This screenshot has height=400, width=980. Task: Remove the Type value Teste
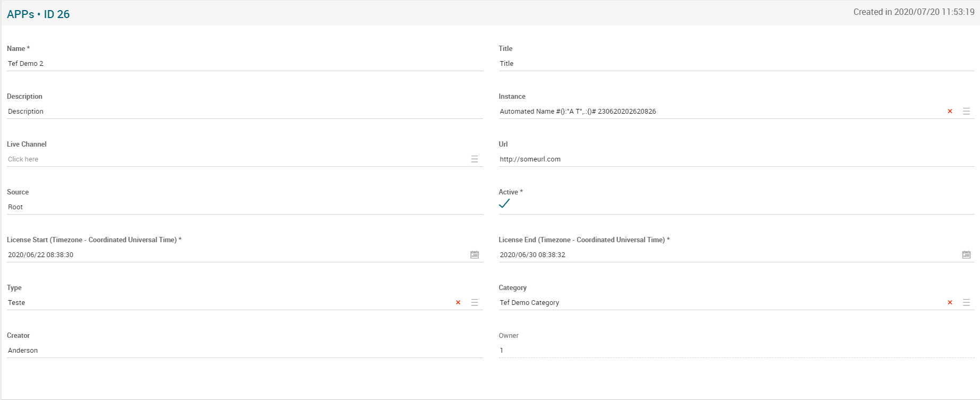pos(458,303)
